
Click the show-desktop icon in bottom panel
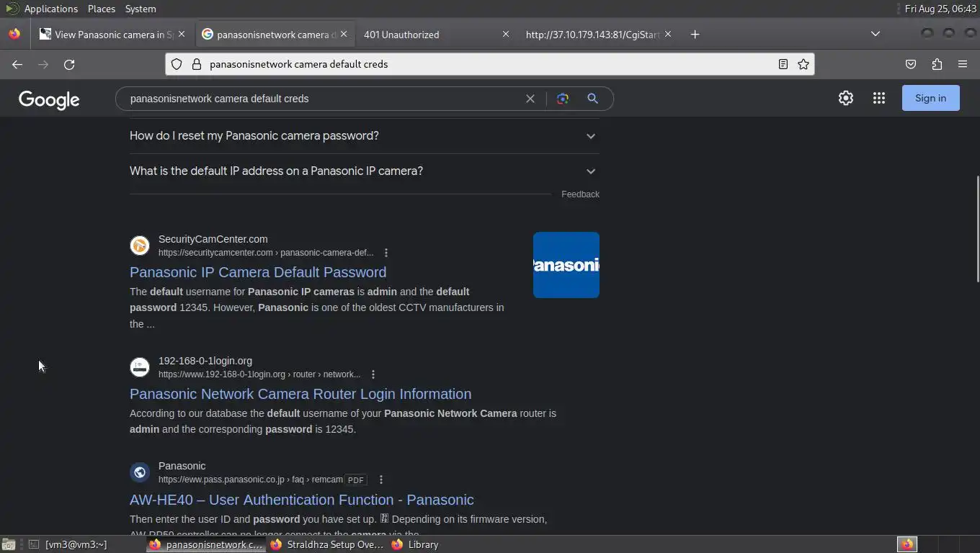coord(8,544)
